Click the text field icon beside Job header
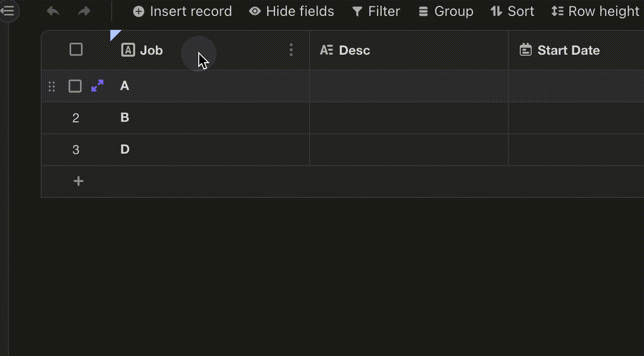This screenshot has height=356, width=644. point(129,50)
